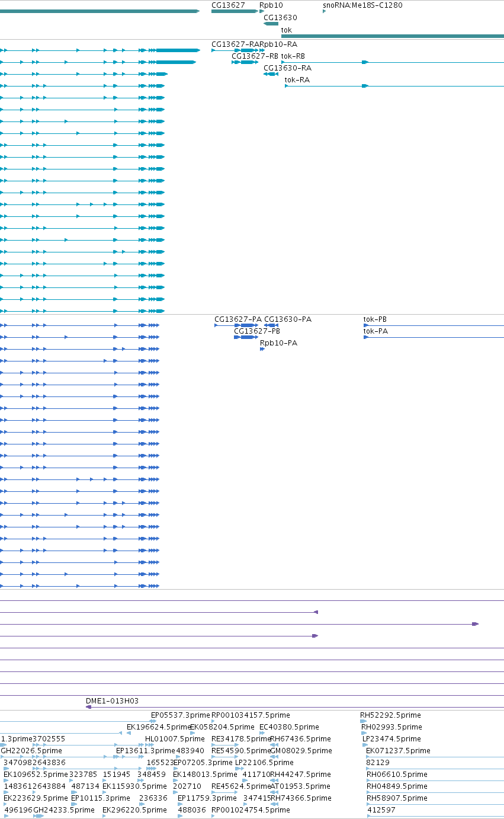Click the tok gene span bar
This screenshot has height=819, width=504.
(x=393, y=36)
